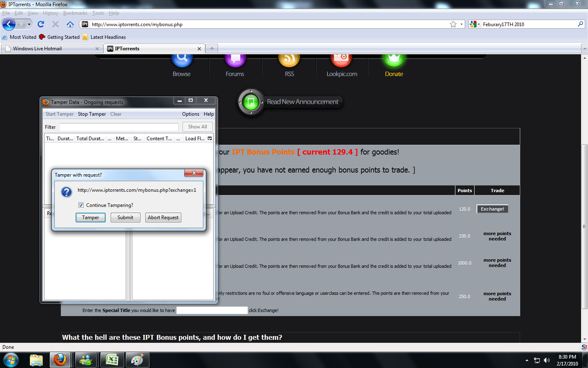Click the Tamper button
The image size is (588, 368).
90,218
